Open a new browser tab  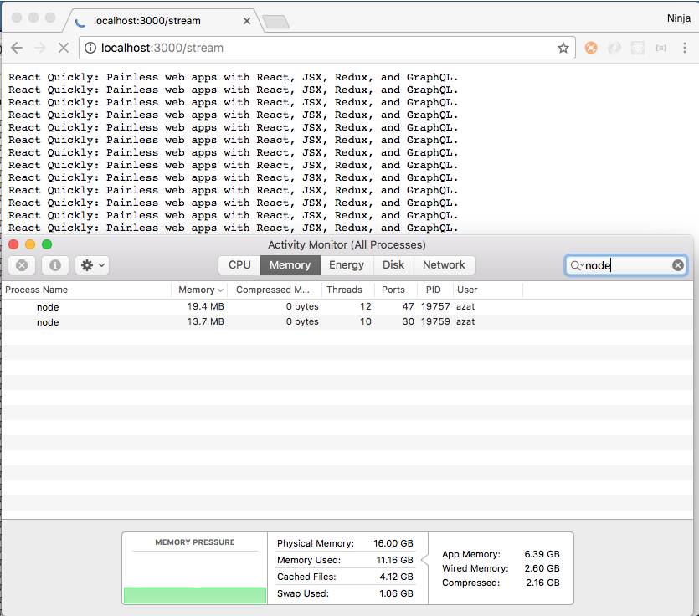275,22
